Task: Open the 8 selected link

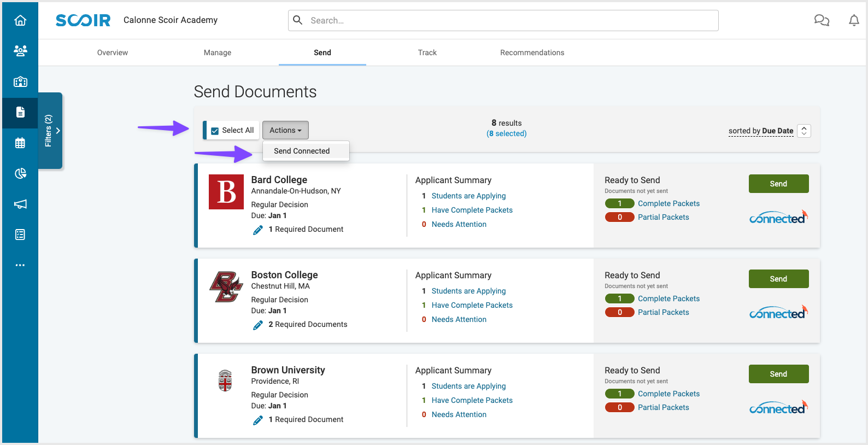Action: (x=507, y=133)
